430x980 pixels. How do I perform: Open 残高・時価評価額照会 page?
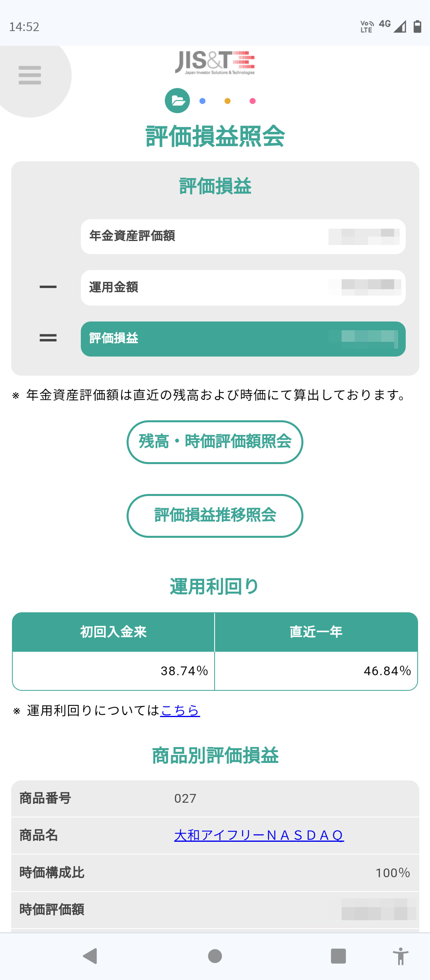coord(215,442)
